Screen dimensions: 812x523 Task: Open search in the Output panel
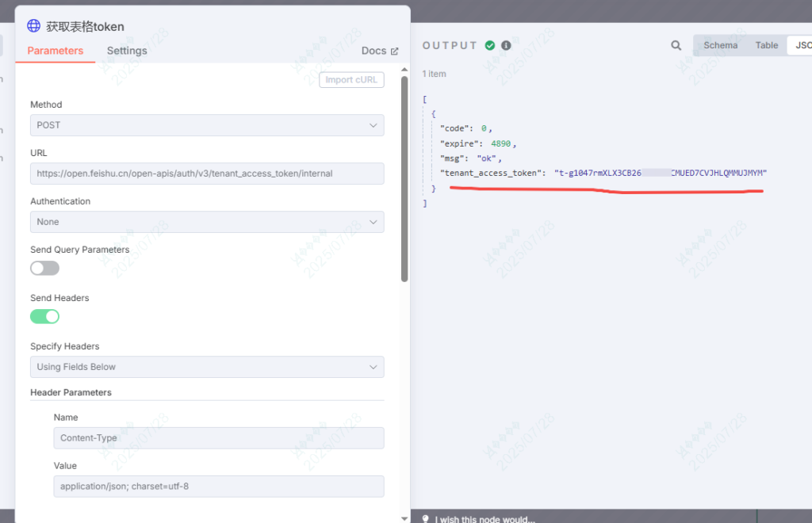[x=676, y=46]
